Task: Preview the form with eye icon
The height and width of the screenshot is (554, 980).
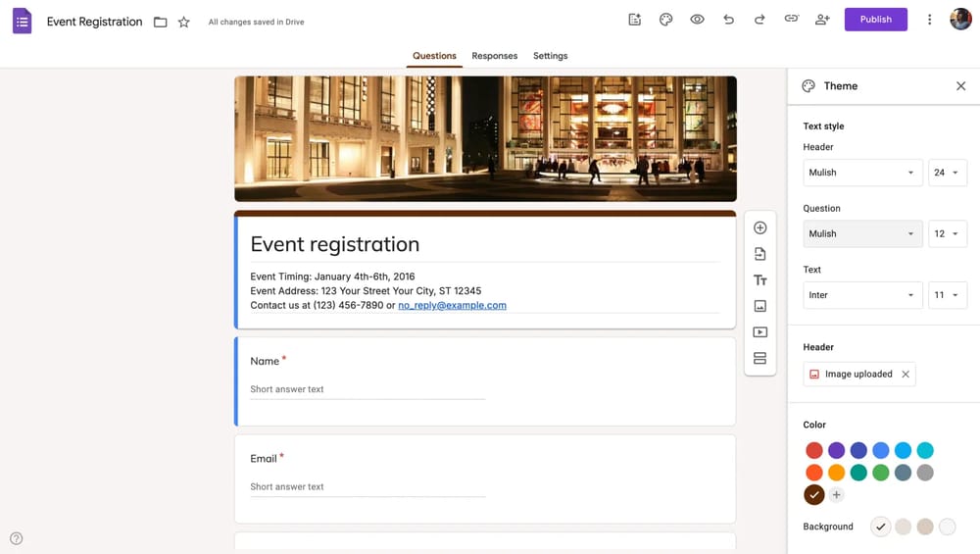Action: 697,20
